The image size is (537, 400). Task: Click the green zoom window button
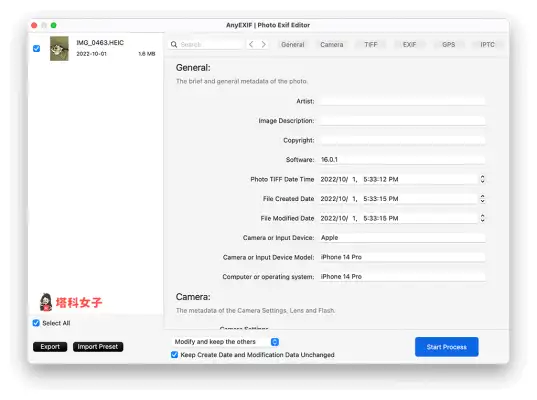[x=53, y=25]
